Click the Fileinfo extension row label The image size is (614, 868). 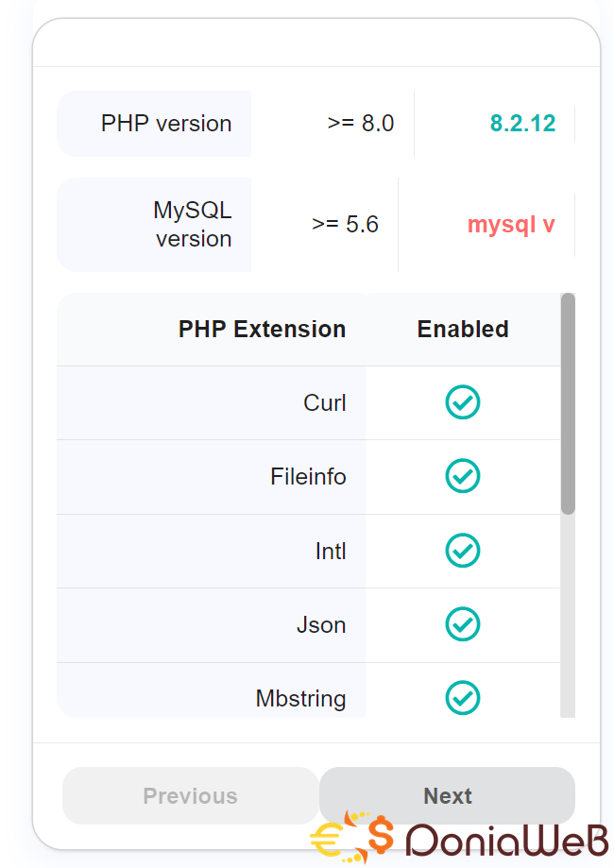(308, 476)
